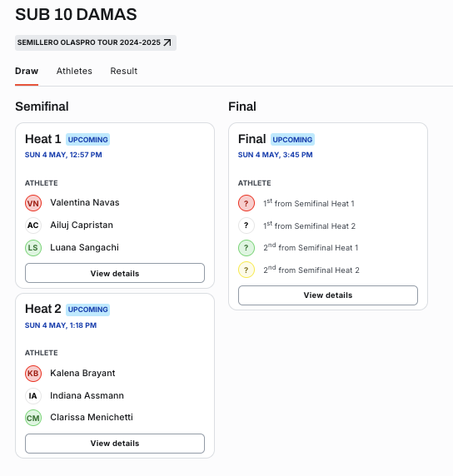Click the red question-mark jersey in Final
Screen dimensions: 453x476
[246, 203]
